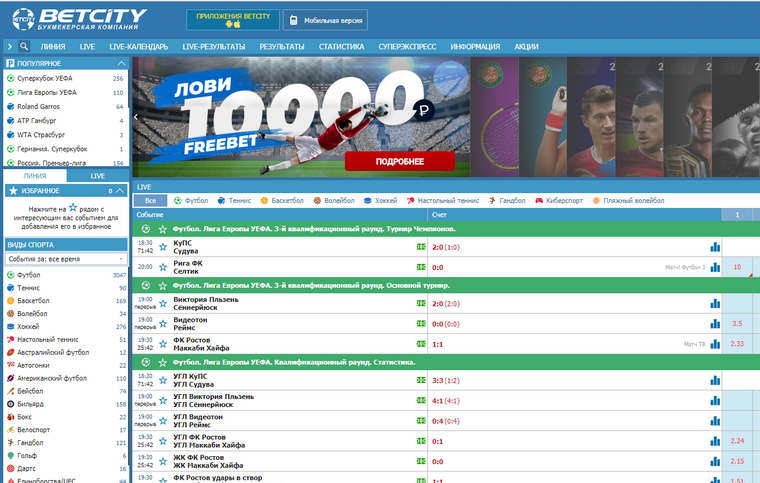
Task: Open live tracker icon for КуПС – Судува
Action: click(x=421, y=247)
